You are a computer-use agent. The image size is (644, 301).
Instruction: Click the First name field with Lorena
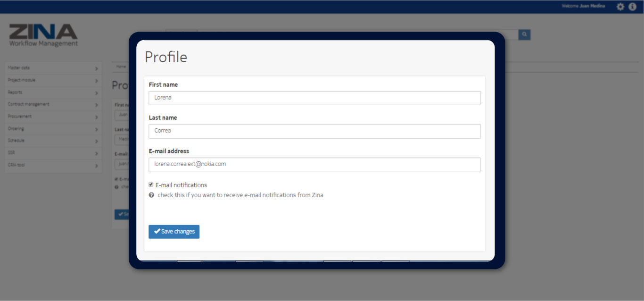314,98
